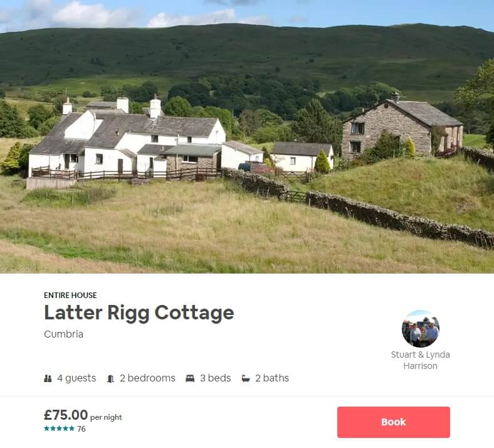Click the 3 beds text
Viewport: 494px width, 448px height.
[216, 378]
